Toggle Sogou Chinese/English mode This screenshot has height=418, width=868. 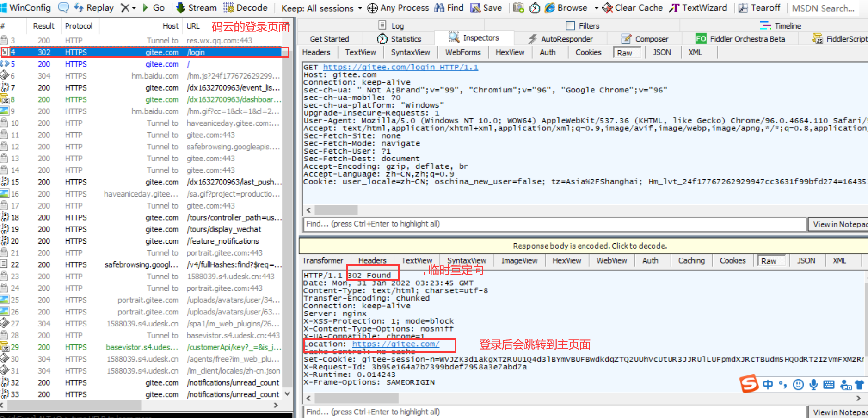(768, 384)
